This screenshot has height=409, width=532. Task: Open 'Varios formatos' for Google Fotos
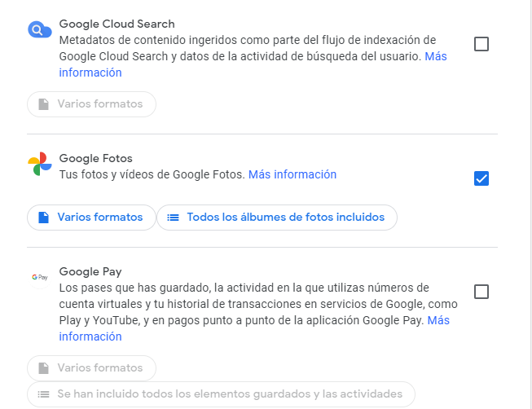click(x=91, y=218)
